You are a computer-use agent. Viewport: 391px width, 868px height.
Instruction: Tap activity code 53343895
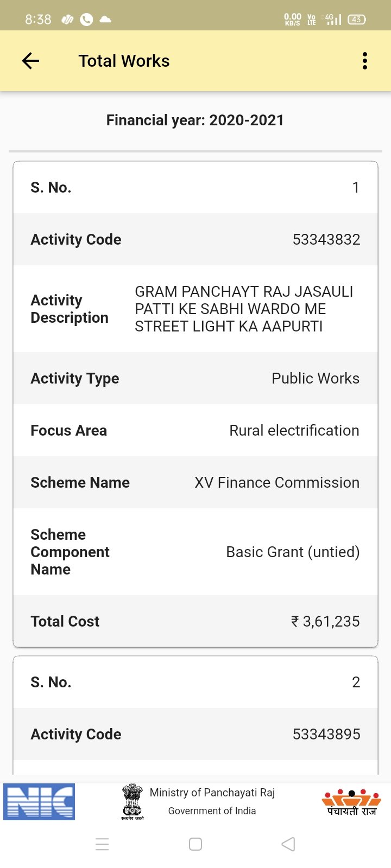(326, 734)
